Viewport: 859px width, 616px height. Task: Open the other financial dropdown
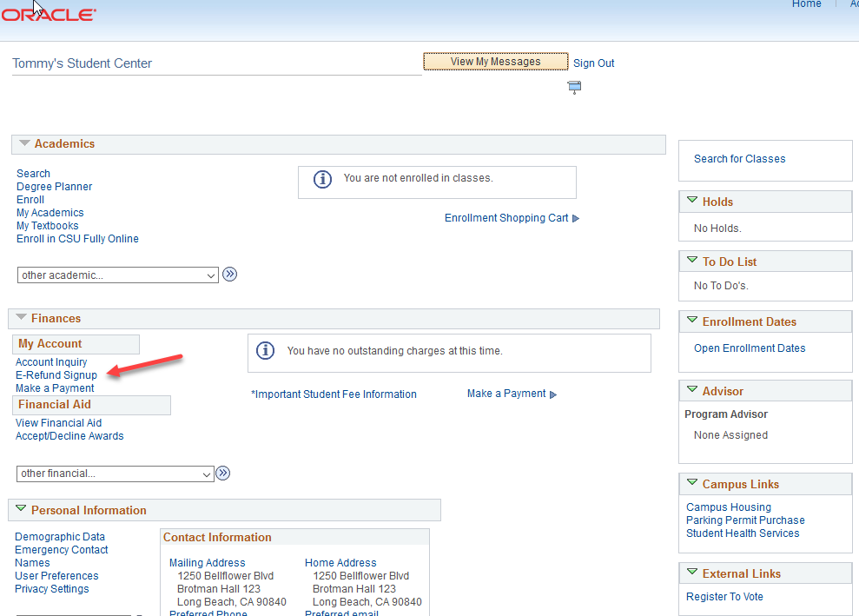coord(115,474)
